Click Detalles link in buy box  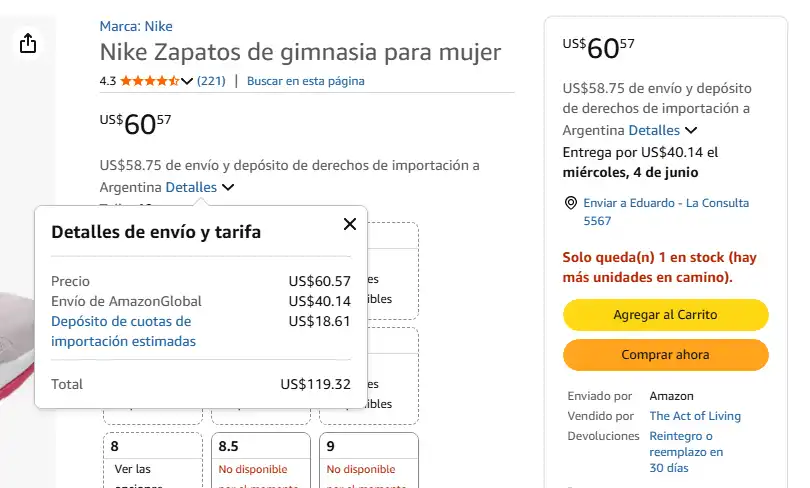point(654,131)
